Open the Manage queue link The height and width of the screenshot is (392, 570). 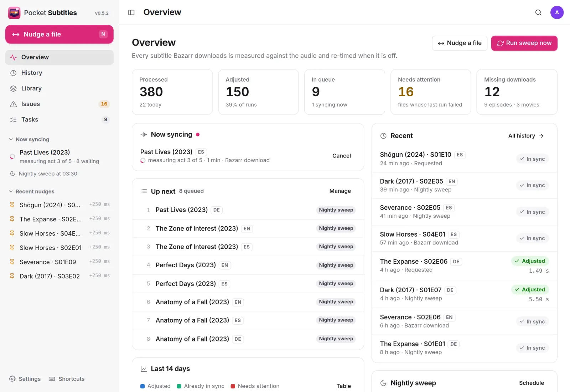[x=340, y=191]
